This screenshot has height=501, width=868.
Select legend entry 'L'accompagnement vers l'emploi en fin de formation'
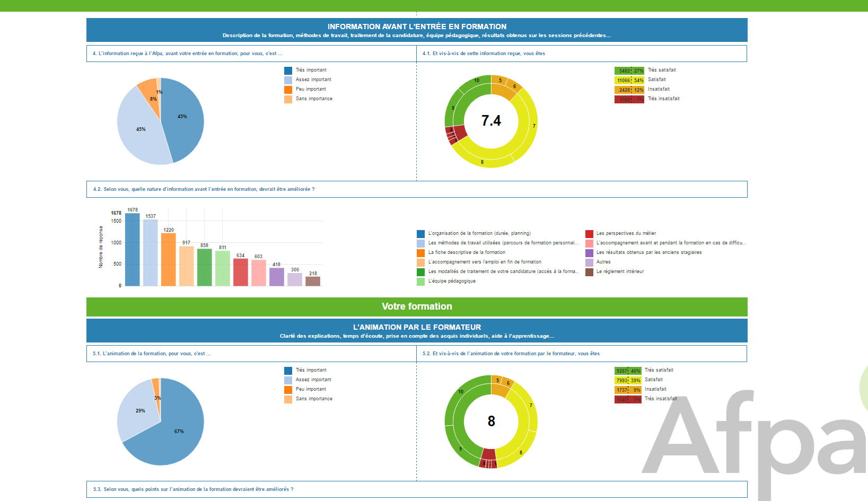479,262
